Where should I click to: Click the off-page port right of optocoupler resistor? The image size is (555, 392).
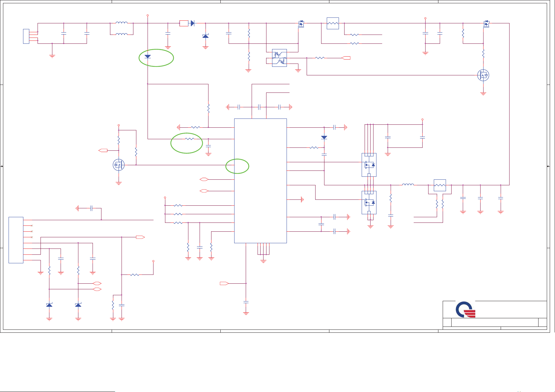346,58
